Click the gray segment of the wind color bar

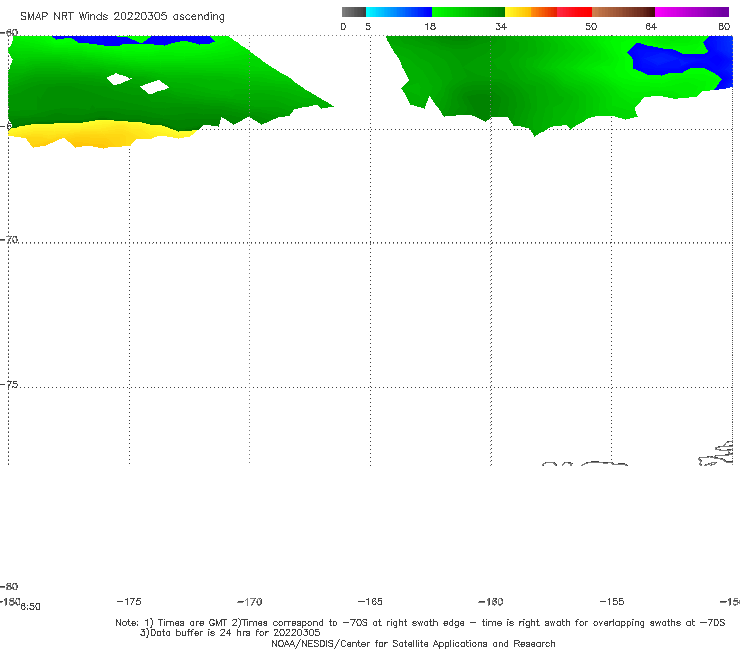click(354, 12)
